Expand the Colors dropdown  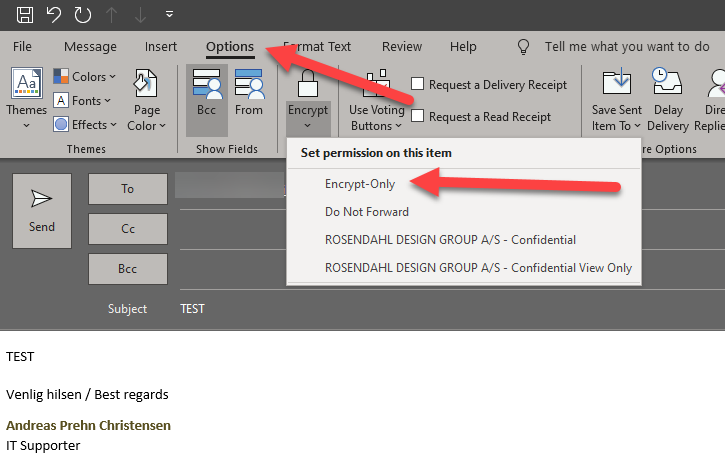(85, 77)
